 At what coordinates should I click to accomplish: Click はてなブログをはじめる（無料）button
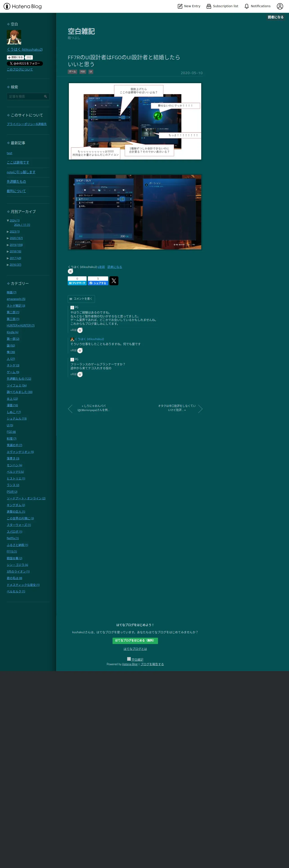point(135,641)
